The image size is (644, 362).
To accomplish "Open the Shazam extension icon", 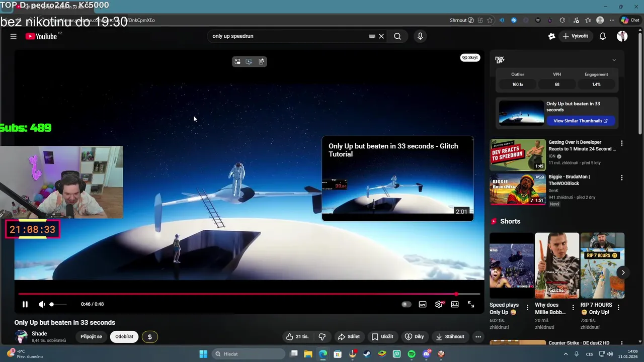I will 514,20.
